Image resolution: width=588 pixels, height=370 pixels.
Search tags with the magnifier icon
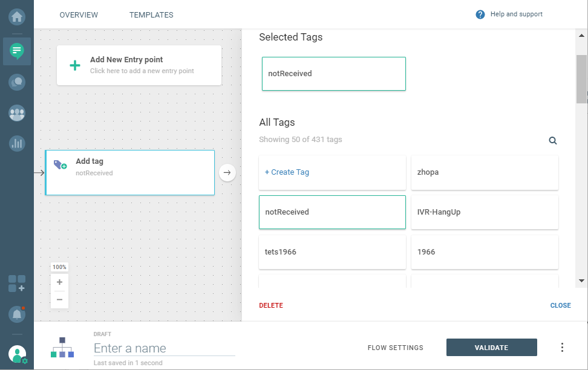[x=552, y=140]
